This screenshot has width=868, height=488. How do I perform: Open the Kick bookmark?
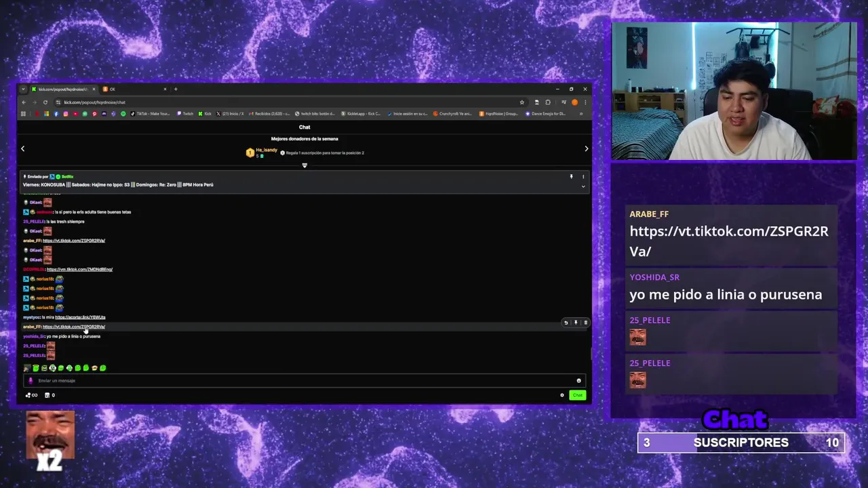205,114
